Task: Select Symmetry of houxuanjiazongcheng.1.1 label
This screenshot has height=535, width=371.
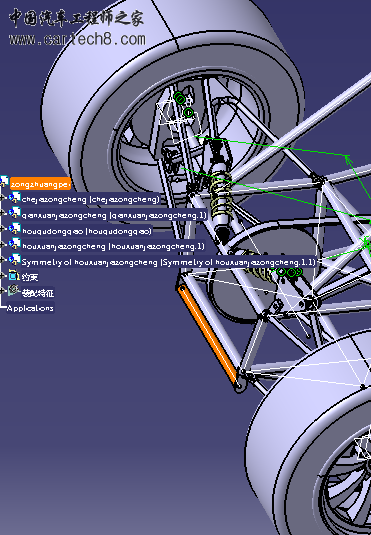Action: [168, 262]
